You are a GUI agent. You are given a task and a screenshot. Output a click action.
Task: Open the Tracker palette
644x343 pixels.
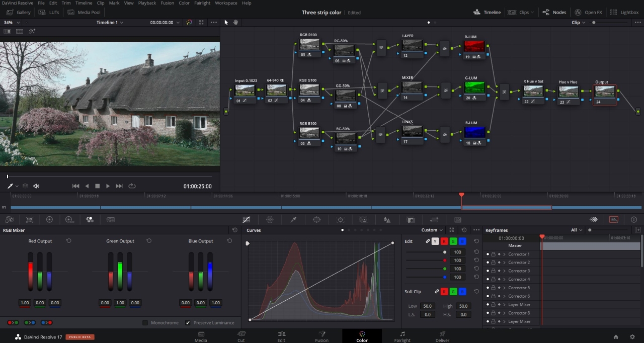(x=340, y=220)
